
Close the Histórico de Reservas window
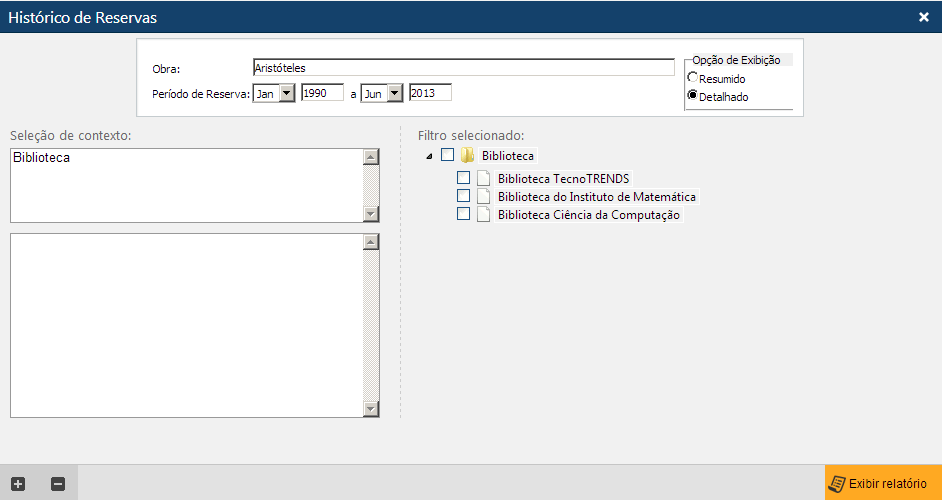click(924, 17)
